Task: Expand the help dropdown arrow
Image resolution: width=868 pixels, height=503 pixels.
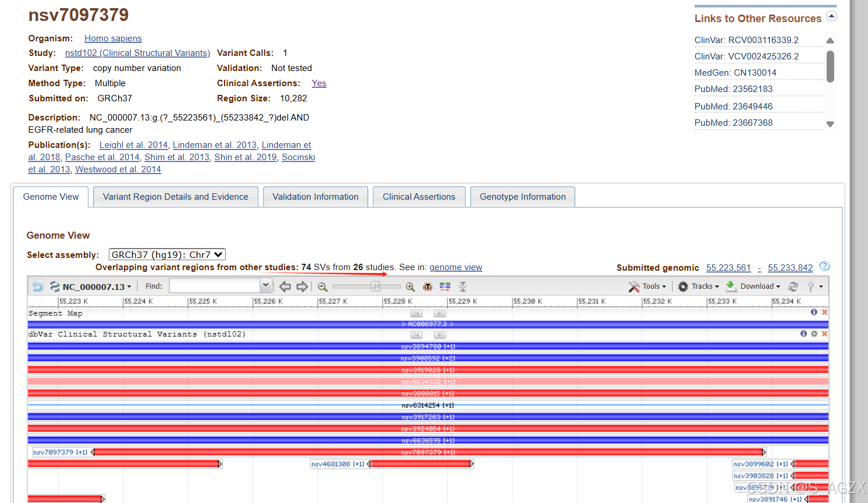Action: [x=821, y=286]
